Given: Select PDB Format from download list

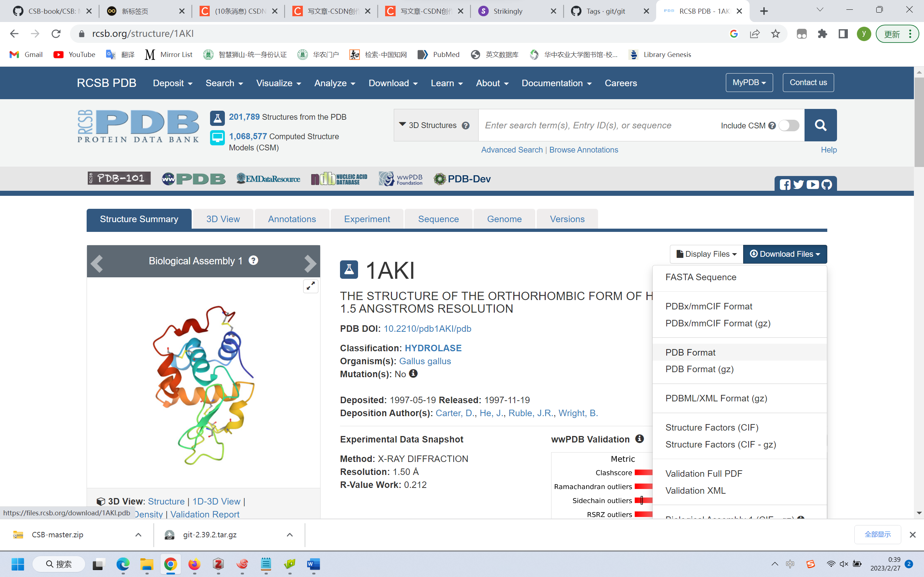Looking at the screenshot, I should [x=690, y=352].
